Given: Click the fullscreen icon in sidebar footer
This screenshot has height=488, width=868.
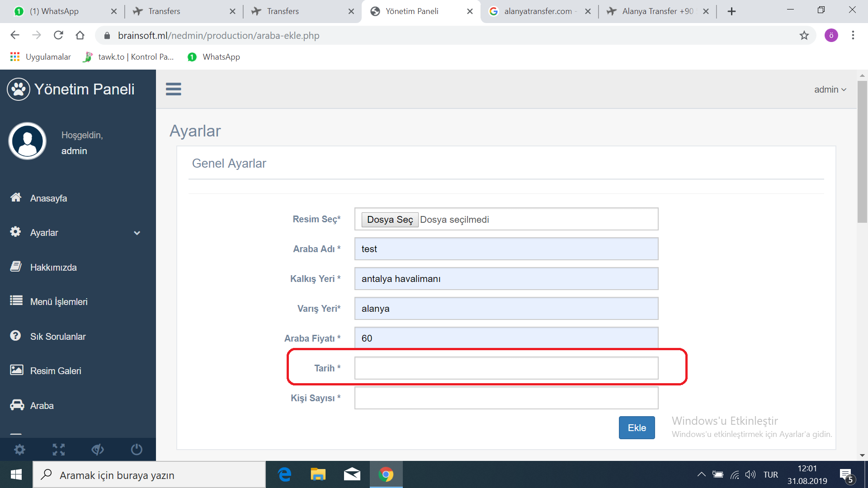Looking at the screenshot, I should [x=59, y=449].
